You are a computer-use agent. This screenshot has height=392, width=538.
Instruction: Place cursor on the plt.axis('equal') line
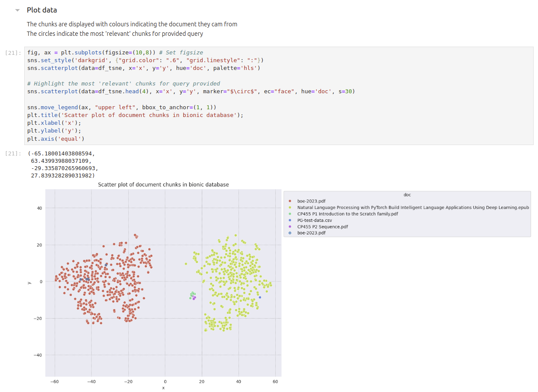[56, 139]
